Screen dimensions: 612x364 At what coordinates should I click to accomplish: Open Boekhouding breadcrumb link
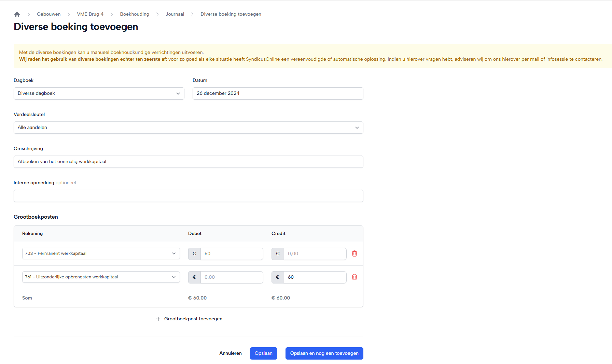tap(135, 14)
